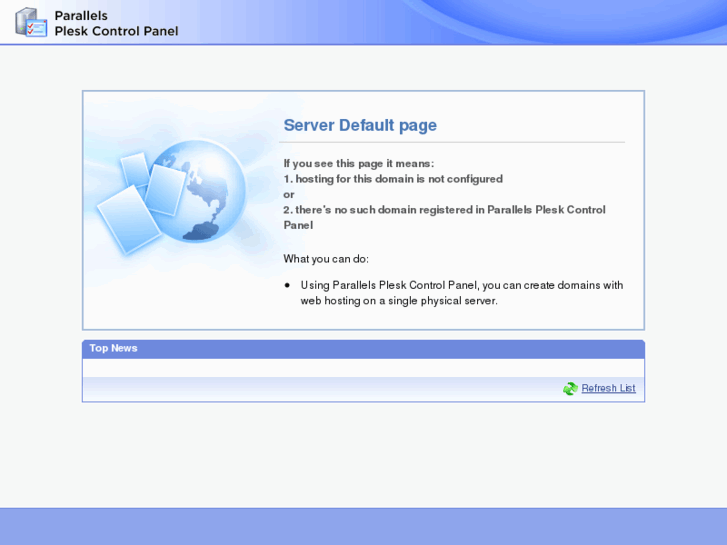
Task: Click the globe and documents illustration
Action: (172, 197)
